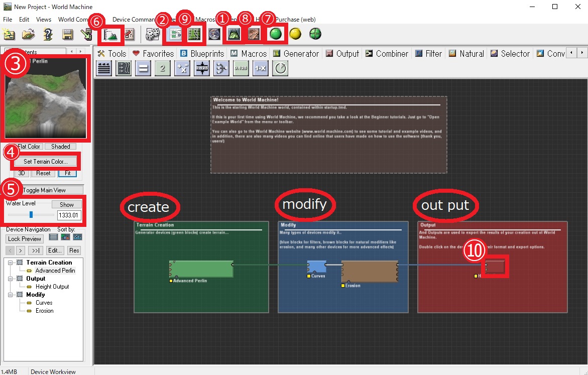Click the green arrow export toolbar icon
Viewport: 588px width, 375px height.
87,35
